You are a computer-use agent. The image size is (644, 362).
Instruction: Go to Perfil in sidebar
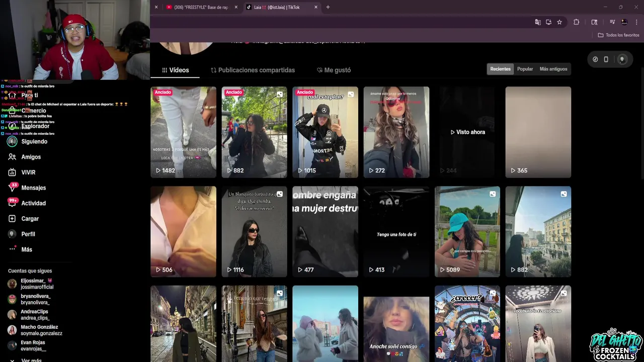(22, 234)
